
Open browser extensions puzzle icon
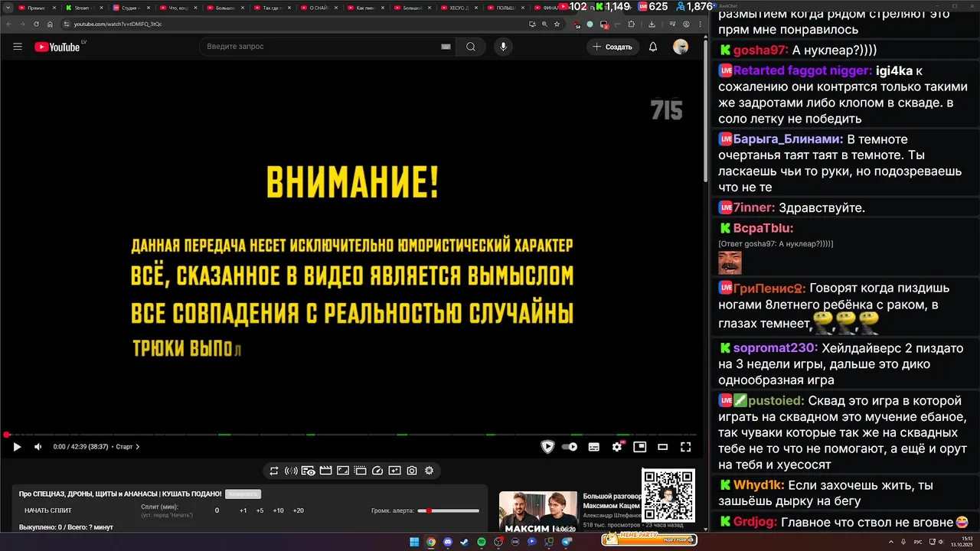coord(630,24)
